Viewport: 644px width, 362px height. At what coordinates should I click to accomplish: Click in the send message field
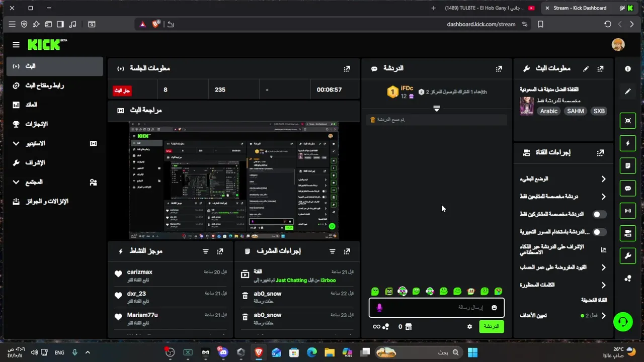pos(436,308)
